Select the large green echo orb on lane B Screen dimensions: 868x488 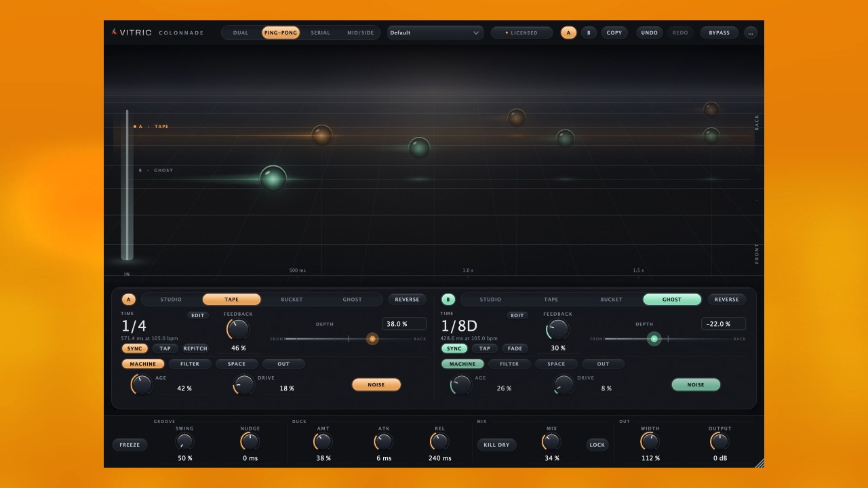pyautogui.click(x=273, y=179)
